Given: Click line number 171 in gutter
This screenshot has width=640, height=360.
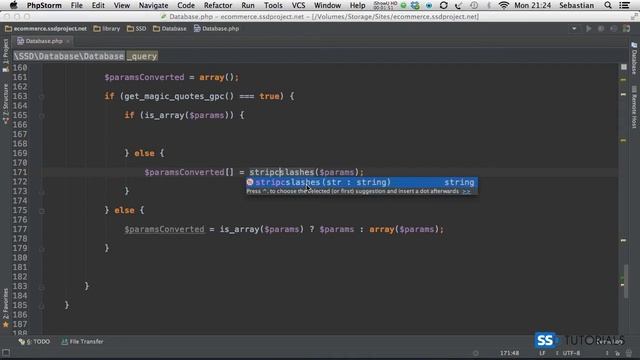Looking at the screenshot, I should pyautogui.click(x=20, y=172).
